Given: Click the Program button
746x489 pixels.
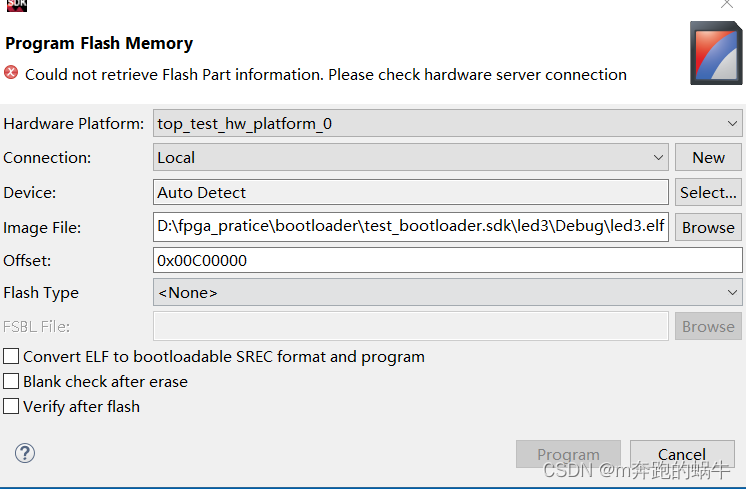Looking at the screenshot, I should point(568,454).
